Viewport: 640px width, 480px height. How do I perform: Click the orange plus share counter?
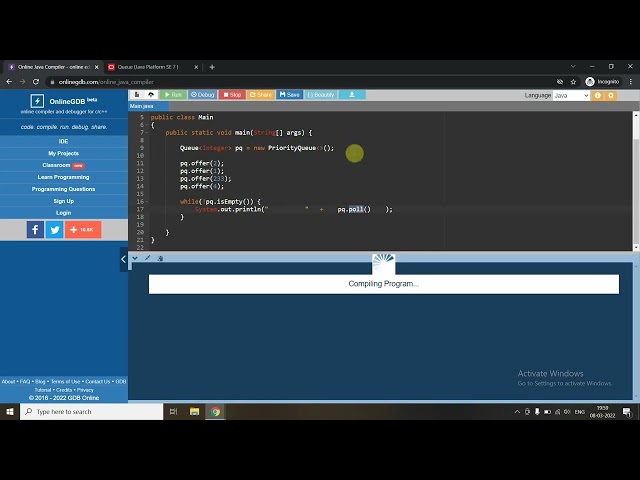point(83,229)
